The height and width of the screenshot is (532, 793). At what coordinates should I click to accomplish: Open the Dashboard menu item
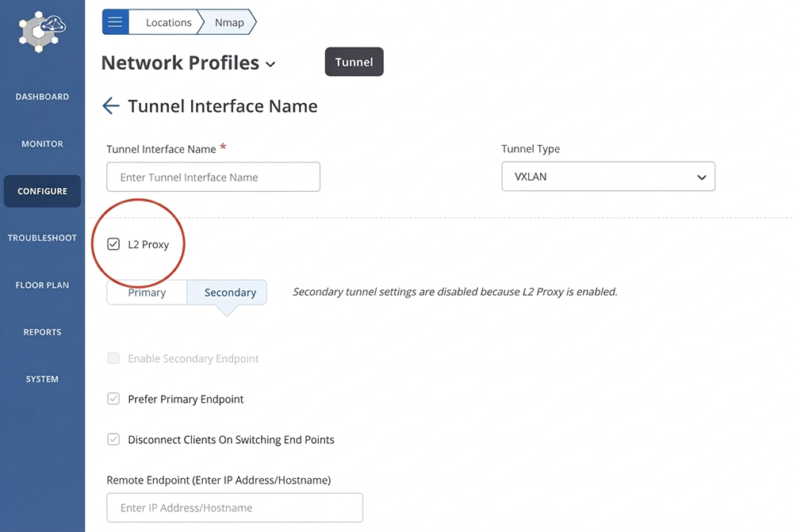coord(42,97)
